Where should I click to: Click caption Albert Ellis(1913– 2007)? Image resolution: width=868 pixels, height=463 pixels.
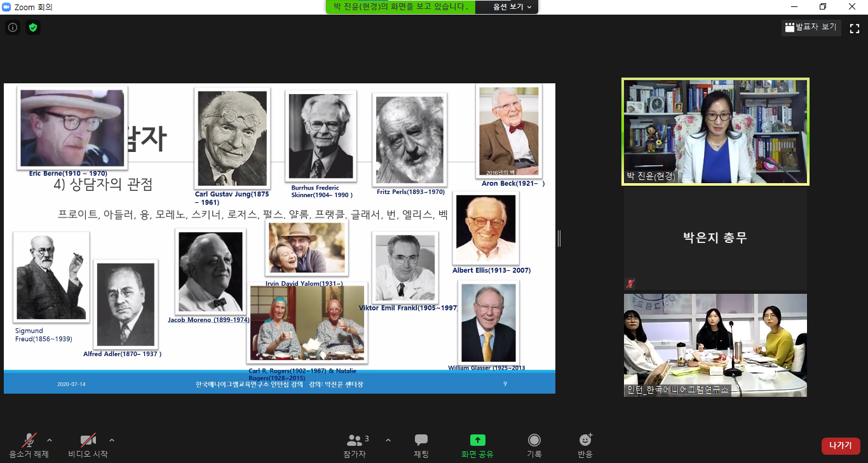(491, 270)
